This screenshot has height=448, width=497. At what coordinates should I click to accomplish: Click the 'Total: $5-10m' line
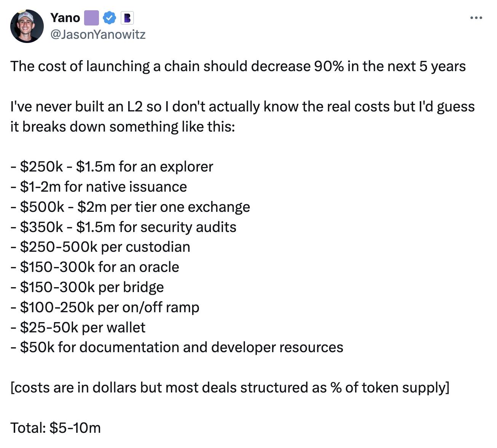[56, 428]
